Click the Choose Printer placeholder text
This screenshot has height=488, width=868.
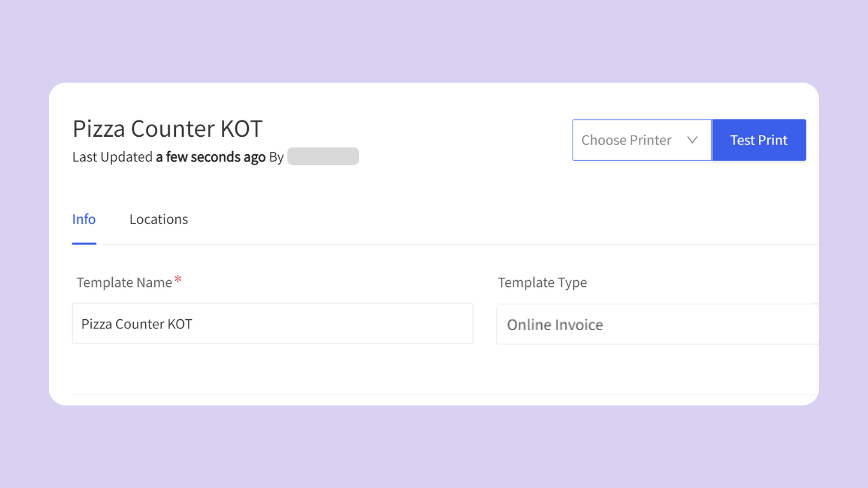[x=626, y=139]
